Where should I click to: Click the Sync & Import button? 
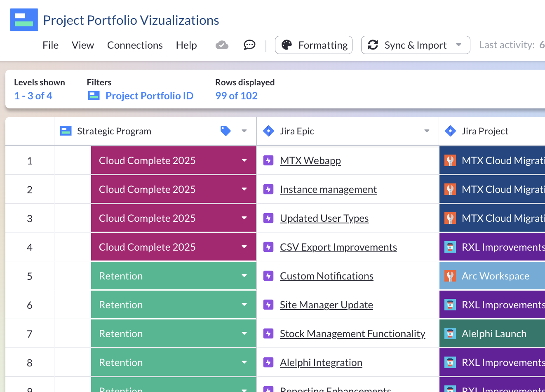(x=416, y=45)
